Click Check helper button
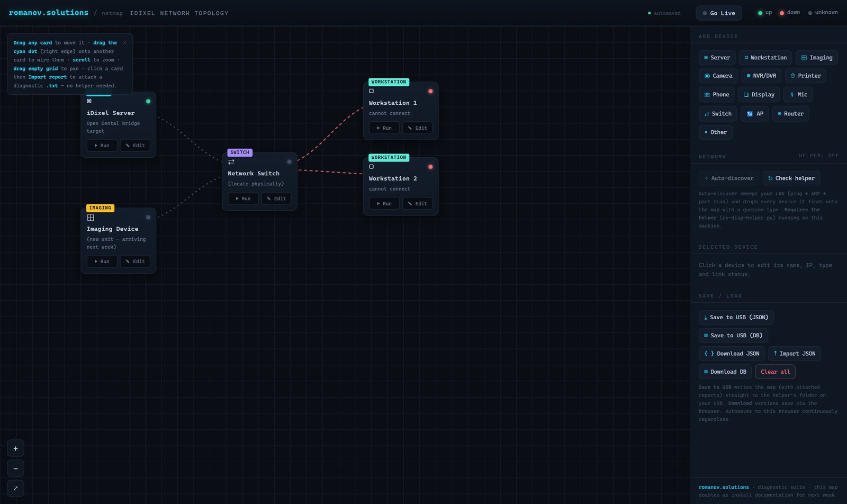This screenshot has height=504, width=847. pyautogui.click(x=791, y=178)
